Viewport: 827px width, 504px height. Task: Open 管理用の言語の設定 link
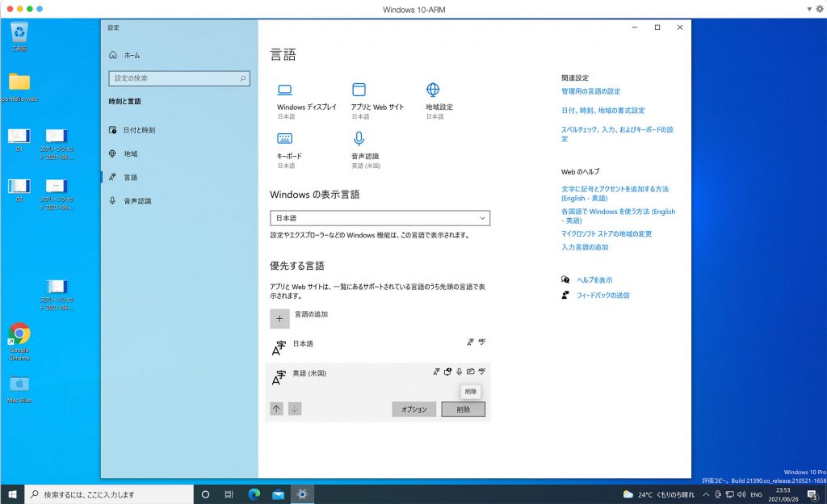point(590,91)
